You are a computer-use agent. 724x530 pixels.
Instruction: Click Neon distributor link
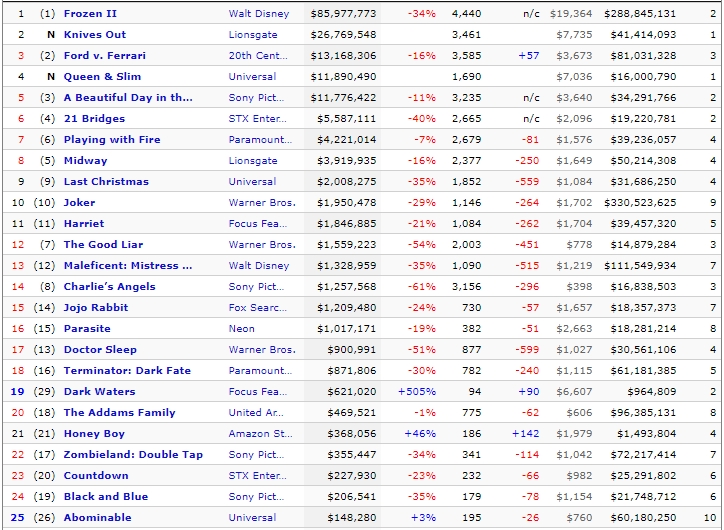(241, 329)
